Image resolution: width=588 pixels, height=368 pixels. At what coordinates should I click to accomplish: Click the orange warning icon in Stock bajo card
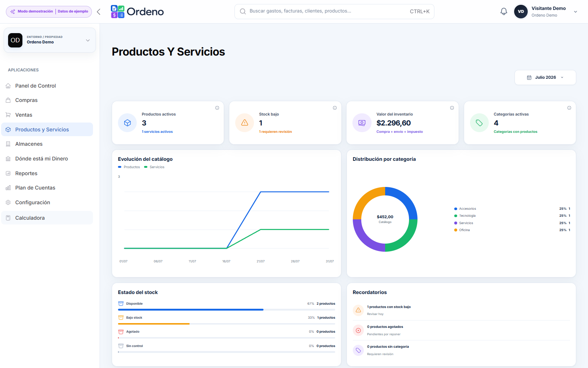[x=245, y=123]
